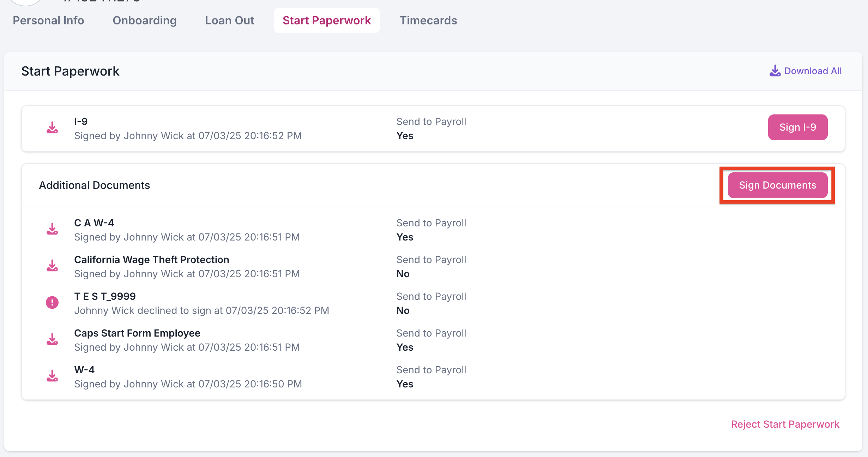868x457 pixels.
Task: Download the I-9 document icon
Action: (52, 127)
